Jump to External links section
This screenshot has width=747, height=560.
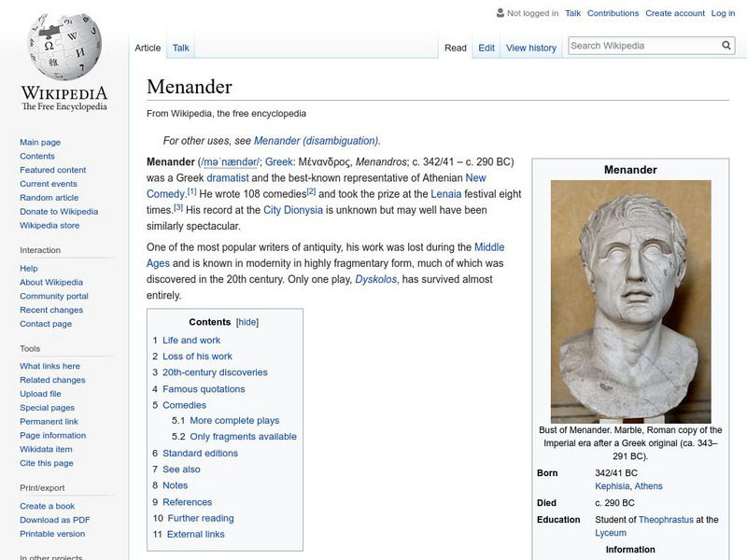(x=196, y=535)
